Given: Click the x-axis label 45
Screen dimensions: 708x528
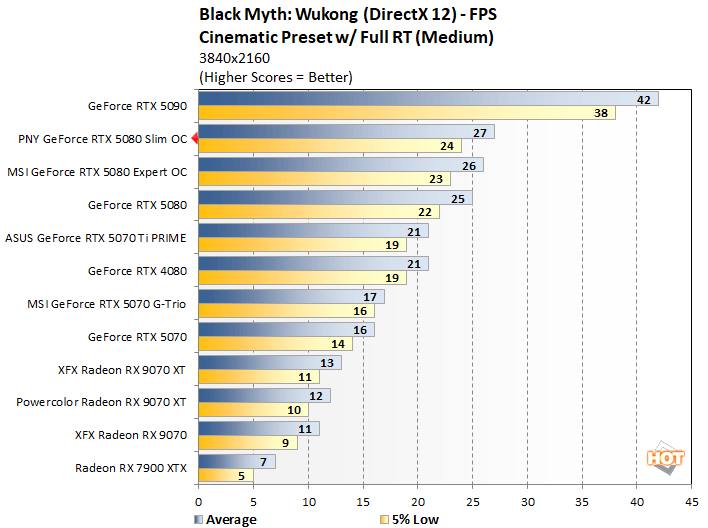Looking at the screenshot, I should [x=692, y=502].
